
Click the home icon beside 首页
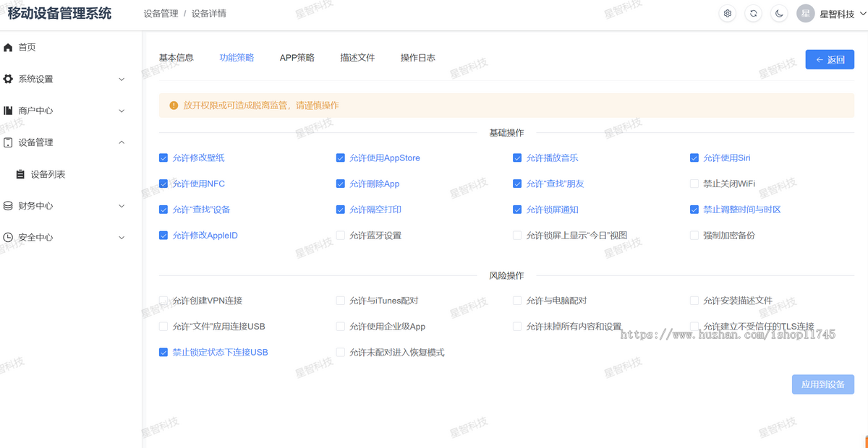coord(8,48)
